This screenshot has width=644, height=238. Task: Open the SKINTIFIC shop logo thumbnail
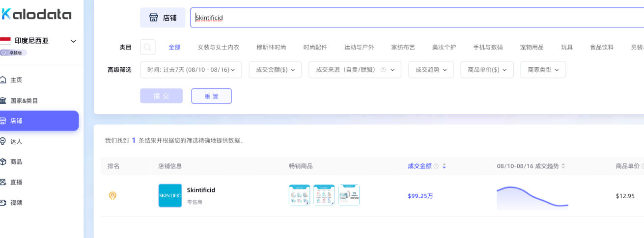point(170,195)
